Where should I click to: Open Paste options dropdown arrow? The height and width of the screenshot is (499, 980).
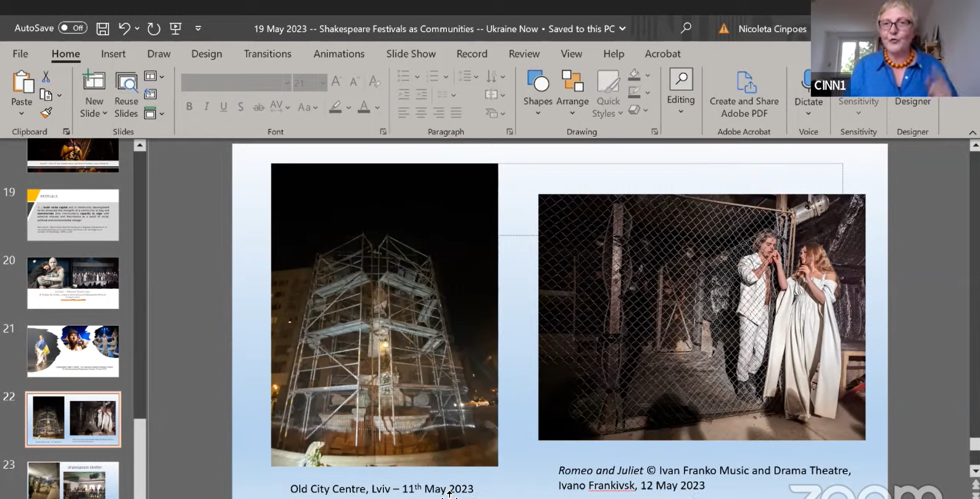click(22, 113)
